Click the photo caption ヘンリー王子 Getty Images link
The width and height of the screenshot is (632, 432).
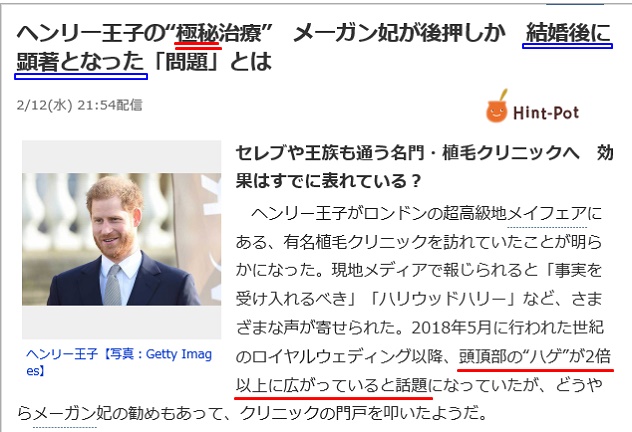coord(119,361)
